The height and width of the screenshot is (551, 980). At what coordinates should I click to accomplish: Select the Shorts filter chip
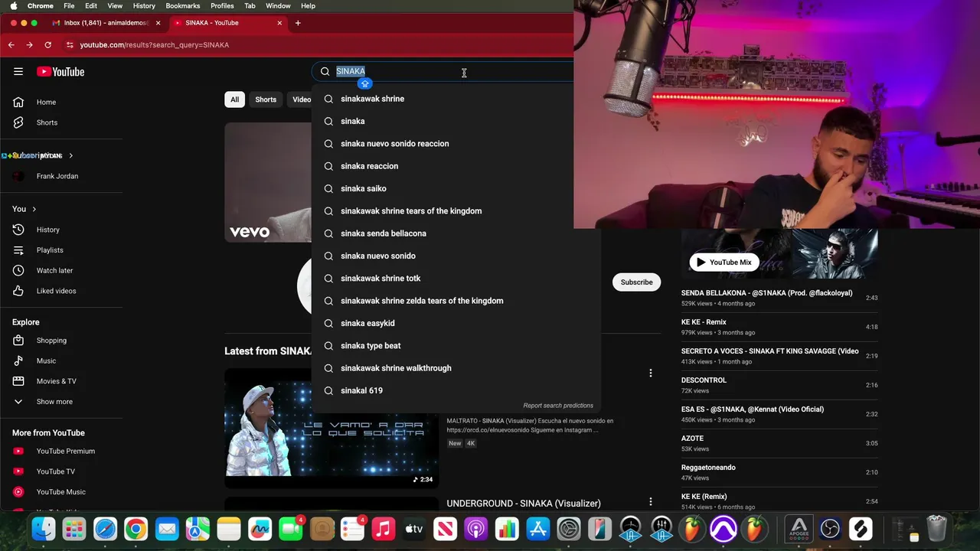(266, 99)
